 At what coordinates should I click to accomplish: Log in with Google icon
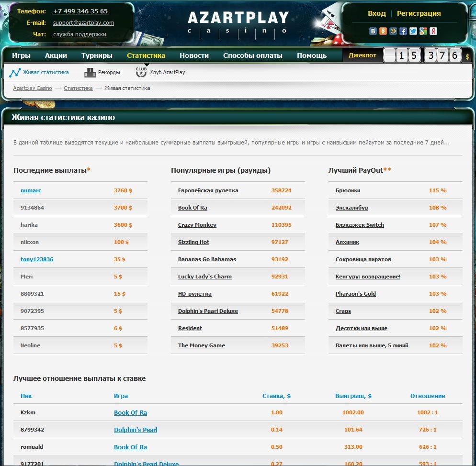(x=423, y=31)
